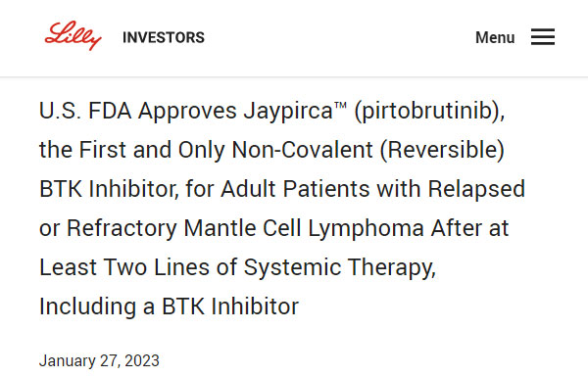Screen dimensions: 588x377
Task: Click 'After at' ending the fourth line
Action: [x=469, y=228]
